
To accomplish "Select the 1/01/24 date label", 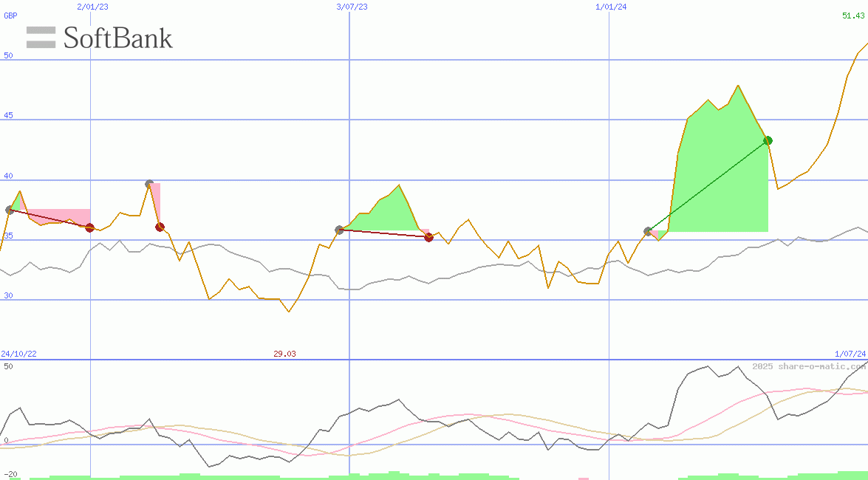I will pos(611,7).
